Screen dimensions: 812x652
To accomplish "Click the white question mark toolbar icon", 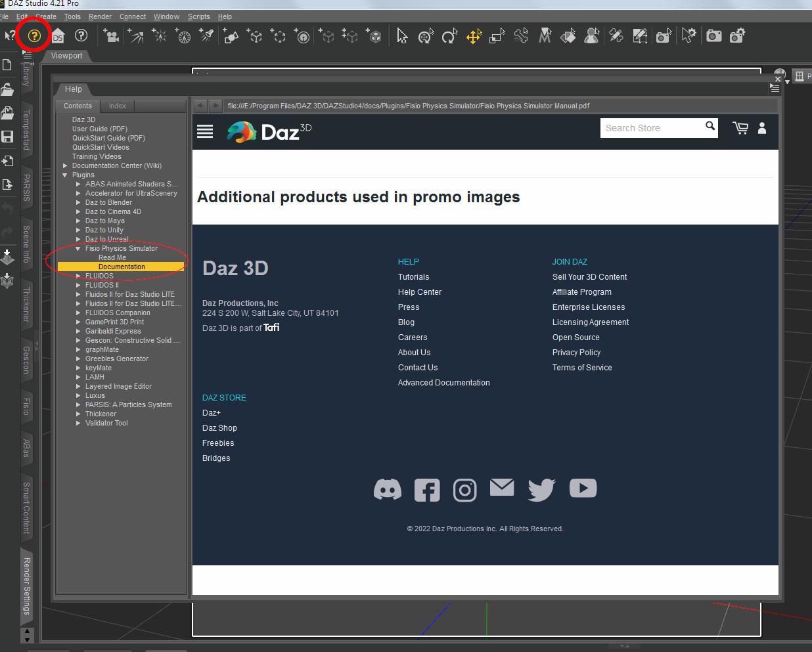I will point(81,35).
